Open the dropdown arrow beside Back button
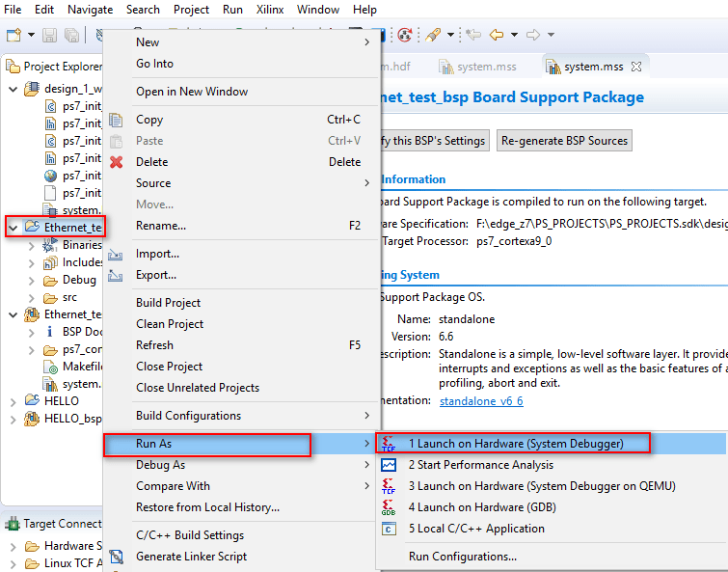This screenshot has width=728, height=572. (x=513, y=36)
